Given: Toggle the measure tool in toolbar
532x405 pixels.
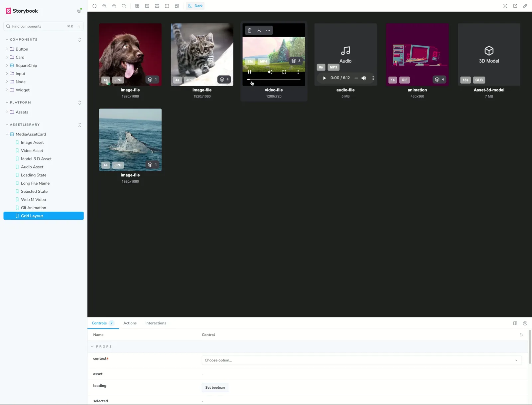Looking at the screenshot, I should pyautogui.click(x=157, y=6).
